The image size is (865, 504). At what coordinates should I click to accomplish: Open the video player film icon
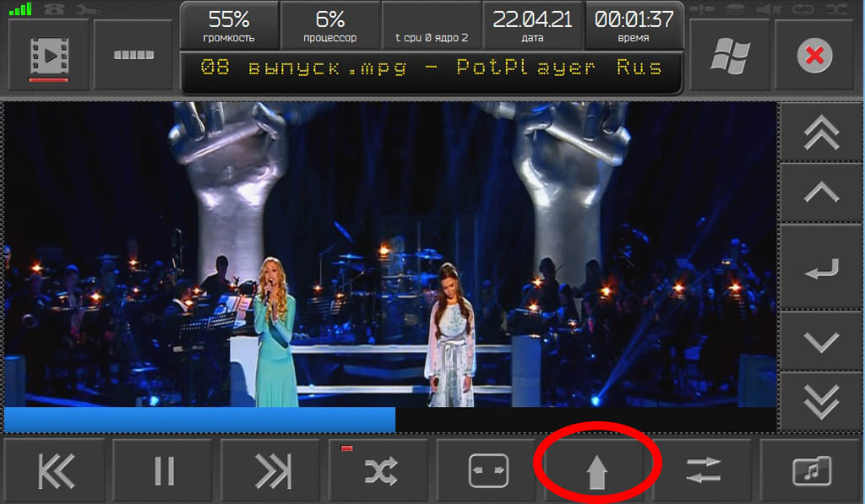coord(47,56)
